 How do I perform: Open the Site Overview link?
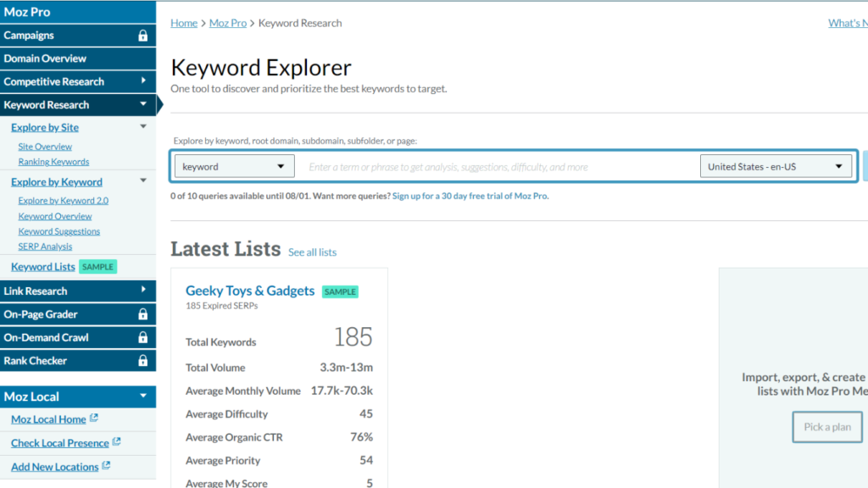pyautogui.click(x=45, y=147)
